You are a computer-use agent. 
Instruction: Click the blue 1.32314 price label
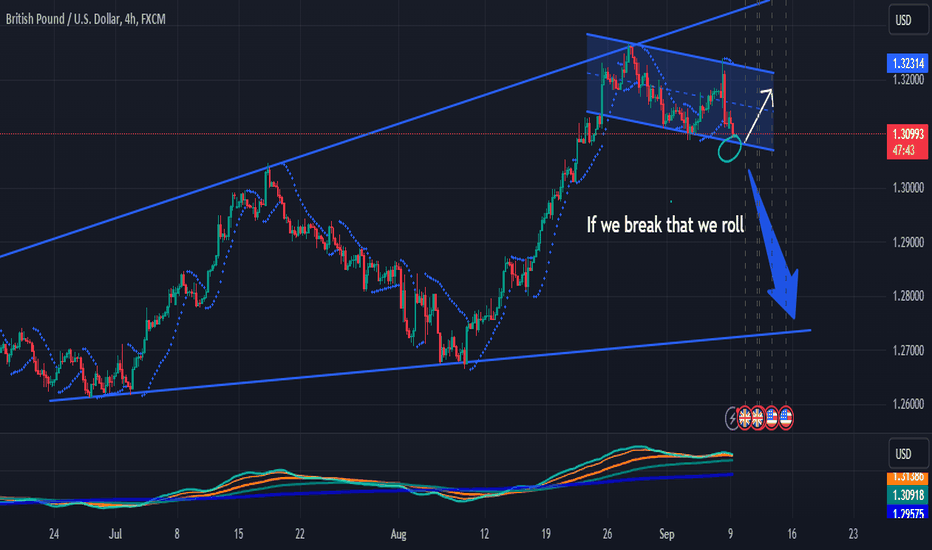(907, 63)
